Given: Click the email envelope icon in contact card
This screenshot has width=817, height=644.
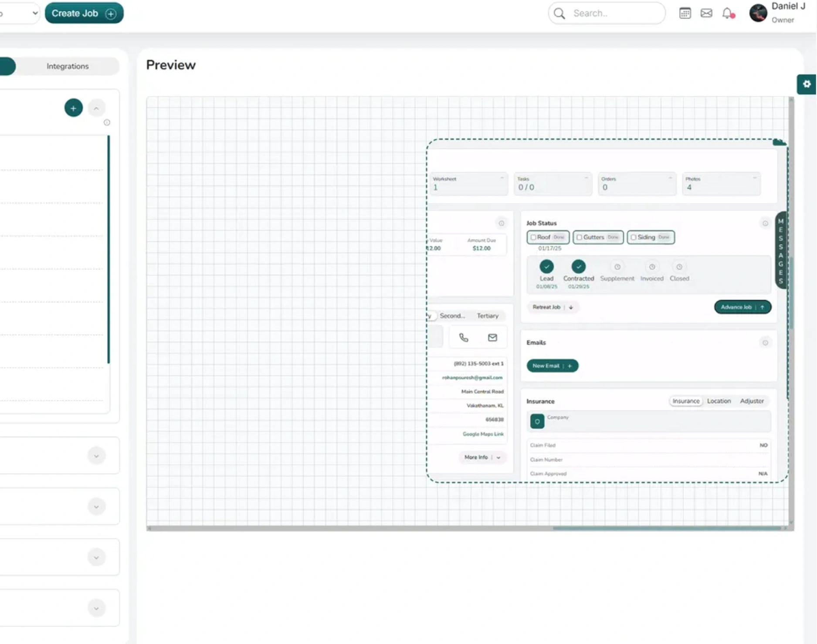Looking at the screenshot, I should (492, 338).
